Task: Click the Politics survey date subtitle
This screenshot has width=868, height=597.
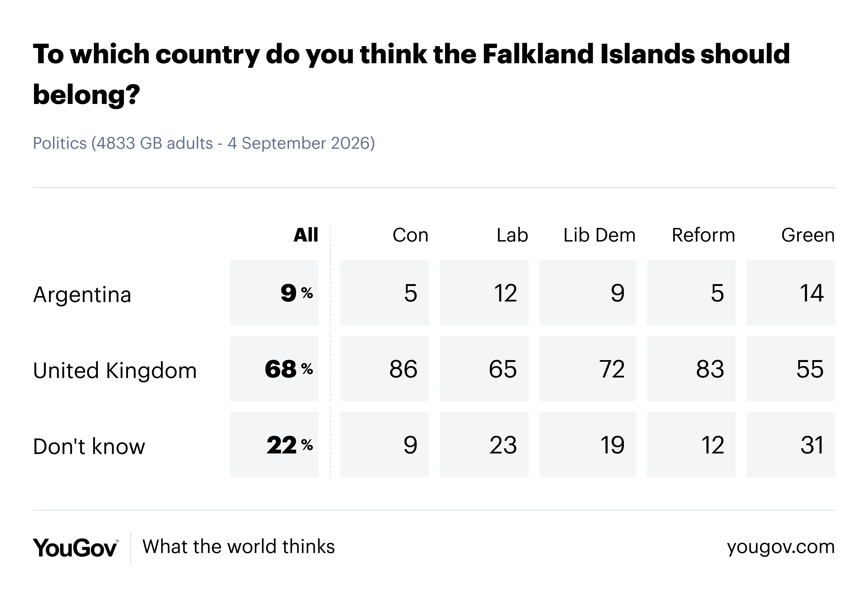Action: click(204, 143)
